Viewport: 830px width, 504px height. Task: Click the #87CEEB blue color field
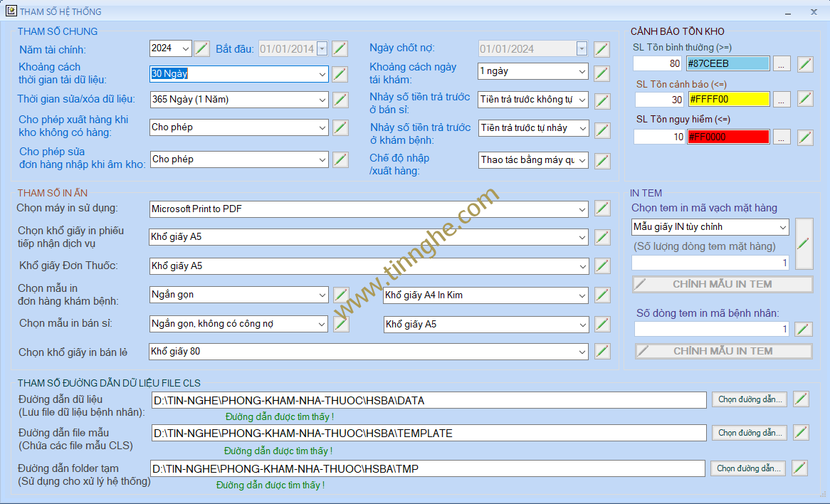[x=727, y=63]
